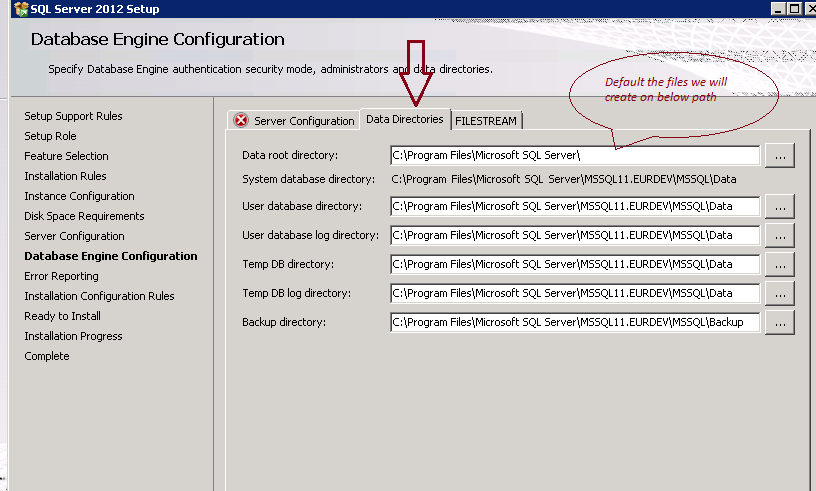Click the Temp DB log directory field

pyautogui.click(x=575, y=293)
